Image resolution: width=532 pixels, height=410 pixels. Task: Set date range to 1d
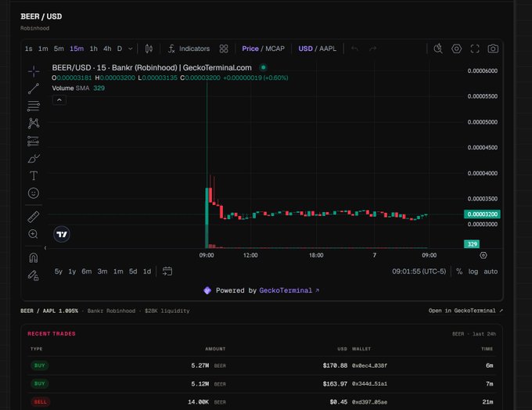[147, 272]
